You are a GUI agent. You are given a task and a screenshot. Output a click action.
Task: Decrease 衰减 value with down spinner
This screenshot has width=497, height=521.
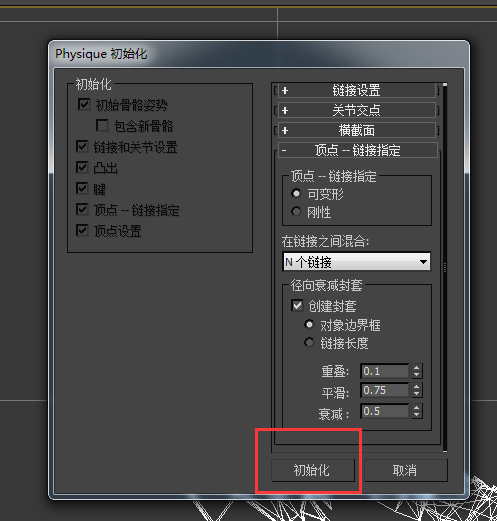417,415
